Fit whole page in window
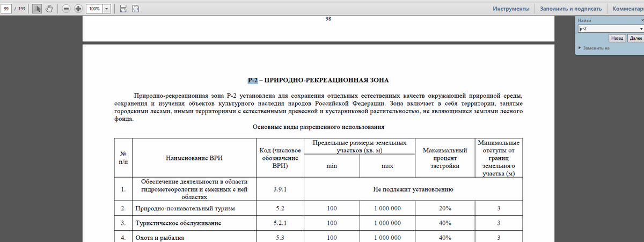 (135, 9)
